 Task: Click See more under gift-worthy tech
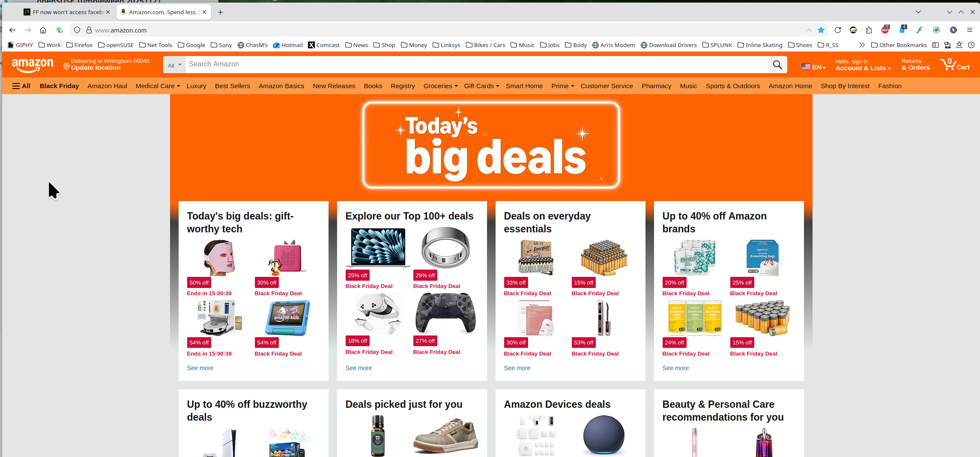coord(200,368)
